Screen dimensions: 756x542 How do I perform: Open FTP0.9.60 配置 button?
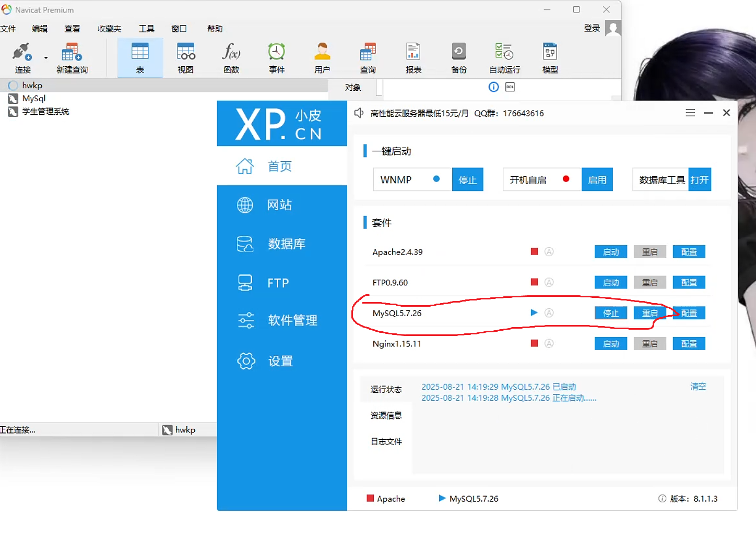pos(689,283)
